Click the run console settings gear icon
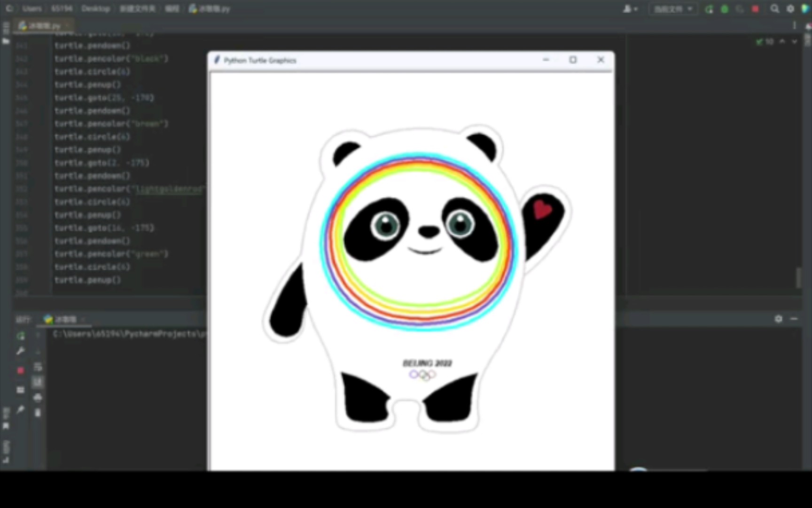Viewport: 812px width, 508px height. (778, 319)
